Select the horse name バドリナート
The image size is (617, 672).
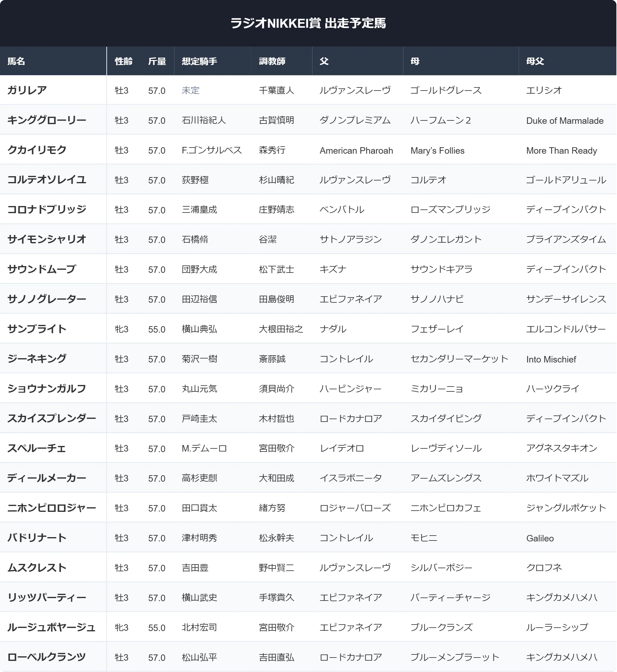pyautogui.click(x=37, y=538)
